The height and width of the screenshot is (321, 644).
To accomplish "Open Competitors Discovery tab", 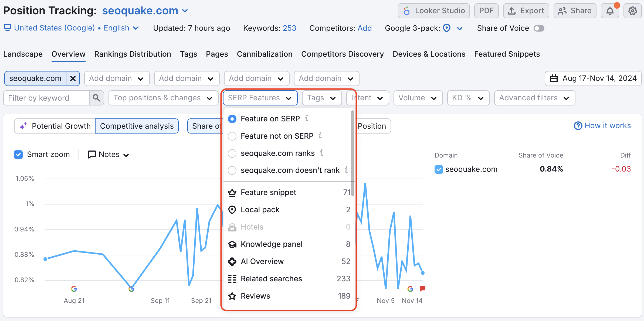I will point(342,54).
